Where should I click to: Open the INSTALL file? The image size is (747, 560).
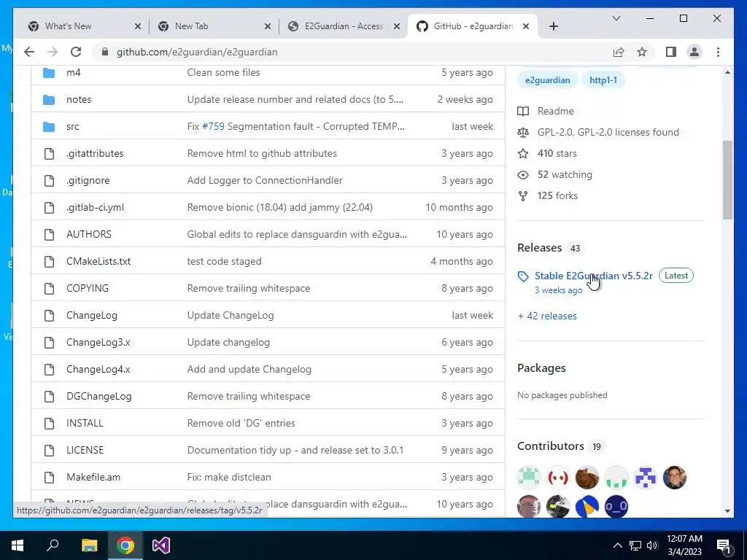click(x=85, y=423)
